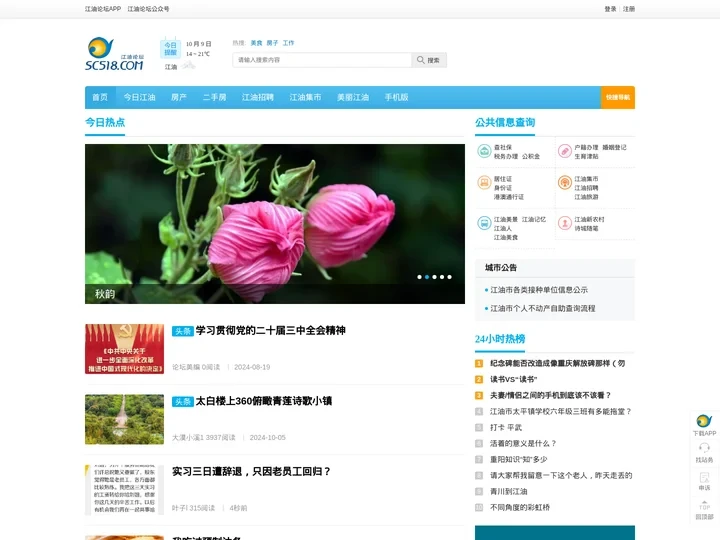Open hot post 青川到江油
This screenshot has width=720, height=540.
click(x=508, y=491)
